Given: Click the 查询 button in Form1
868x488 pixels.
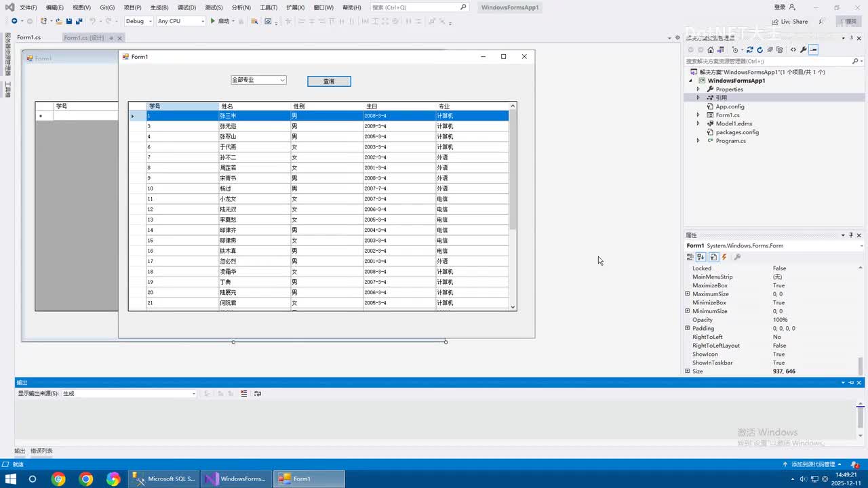Looking at the screenshot, I should pos(329,81).
